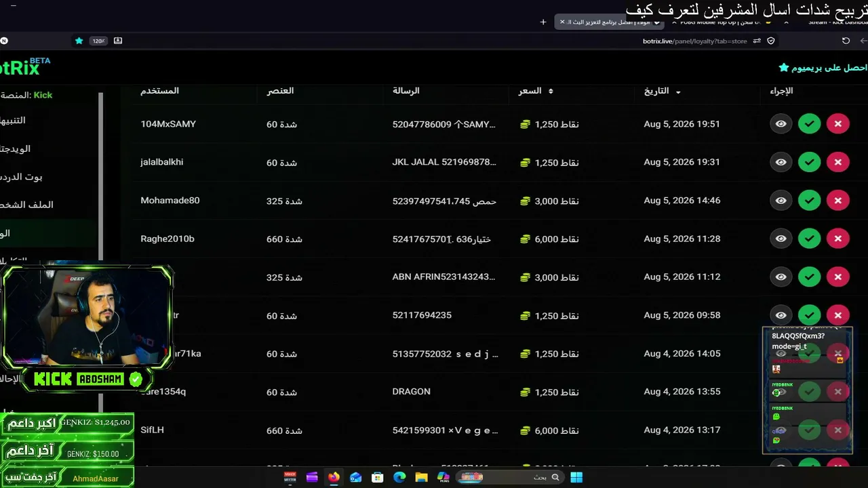View details of 104MxSAMY redemption eye icon
This screenshot has height=488, width=868.
point(781,124)
